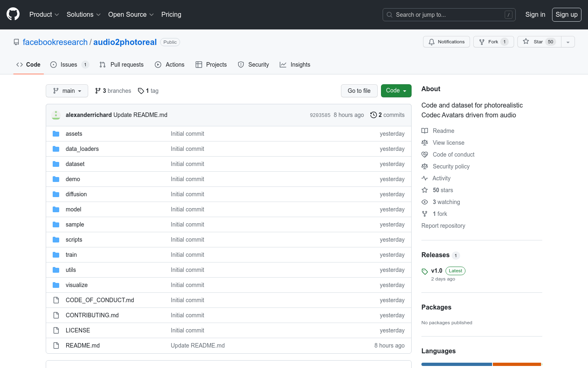Click the demo folder icon
Viewport: 588px width, 368px height.
[56, 179]
